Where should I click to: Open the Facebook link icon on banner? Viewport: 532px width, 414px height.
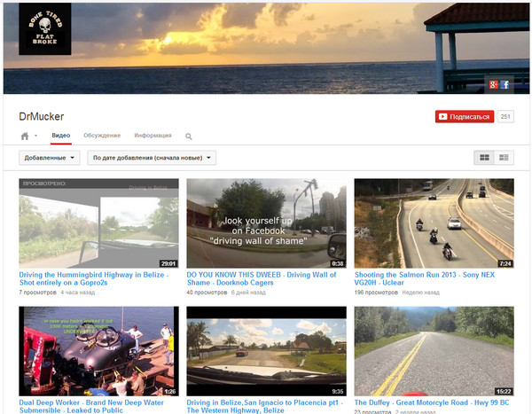(x=505, y=84)
